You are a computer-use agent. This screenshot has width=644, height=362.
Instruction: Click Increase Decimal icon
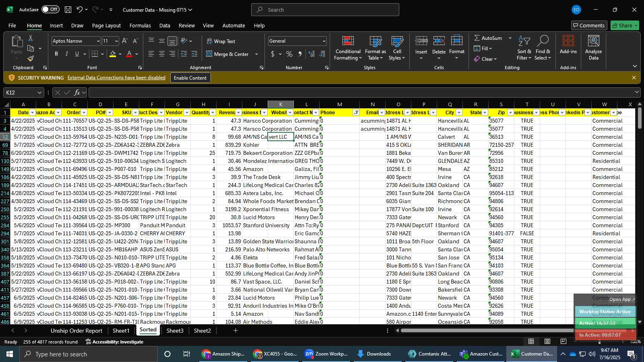point(312,54)
